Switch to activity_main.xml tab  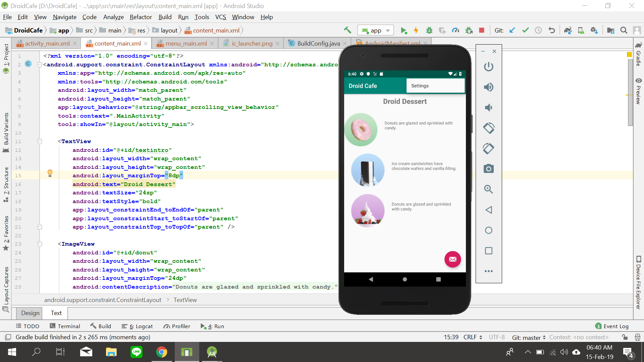(x=47, y=44)
